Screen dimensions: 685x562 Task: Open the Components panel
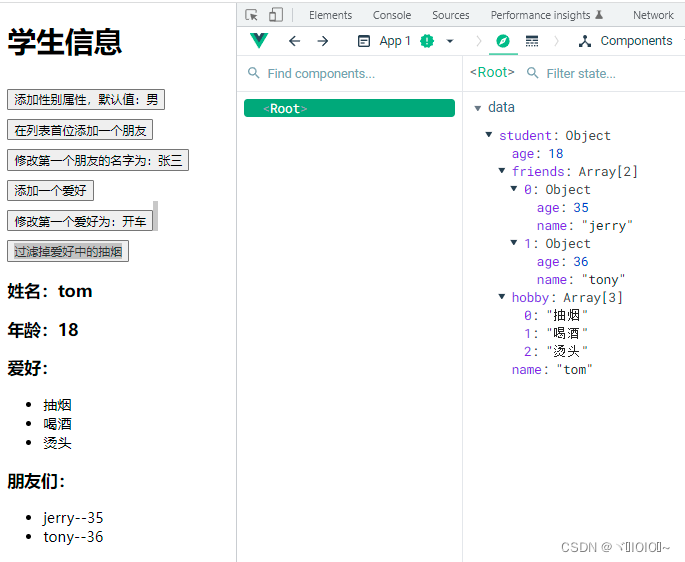click(625, 41)
